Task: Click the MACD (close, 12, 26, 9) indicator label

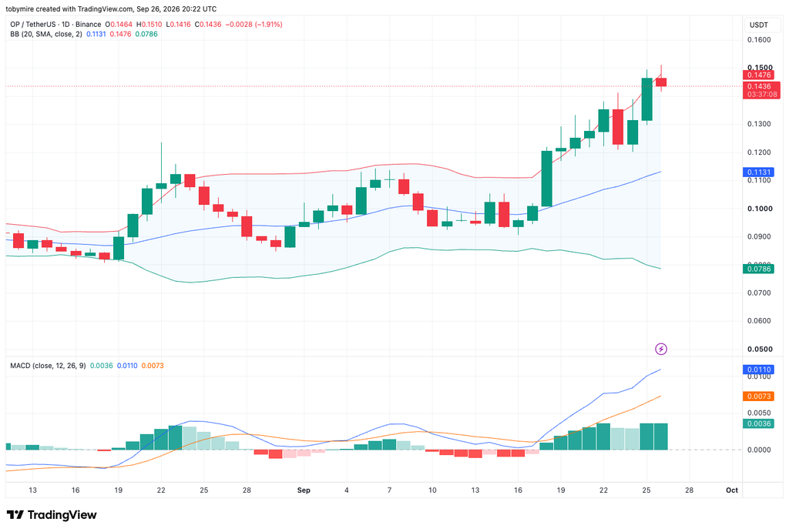Action: pyautogui.click(x=48, y=366)
